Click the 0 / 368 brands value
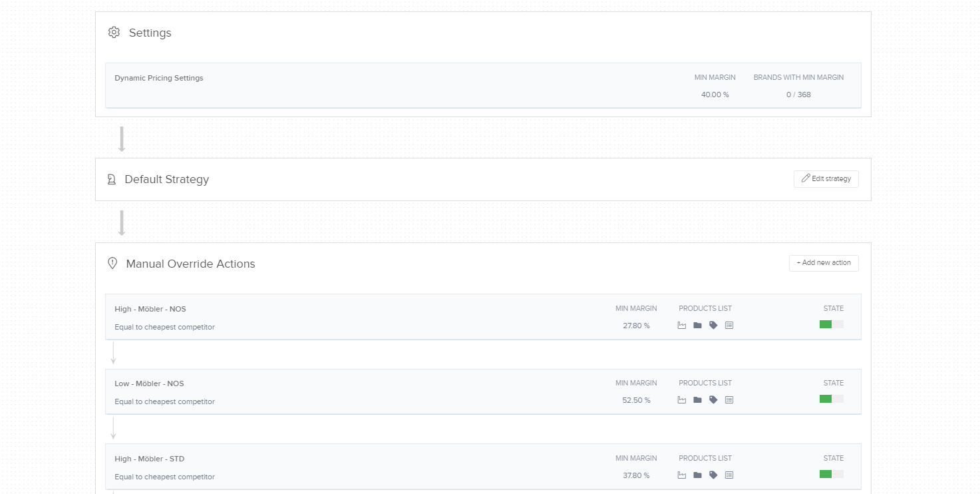Screen dimensions: 980x494 tap(798, 95)
